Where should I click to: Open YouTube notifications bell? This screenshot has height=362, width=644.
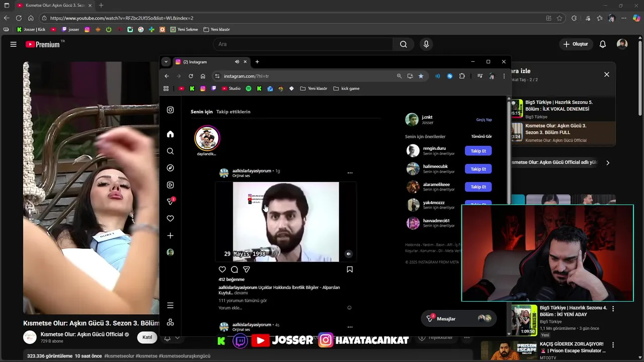tap(603, 44)
